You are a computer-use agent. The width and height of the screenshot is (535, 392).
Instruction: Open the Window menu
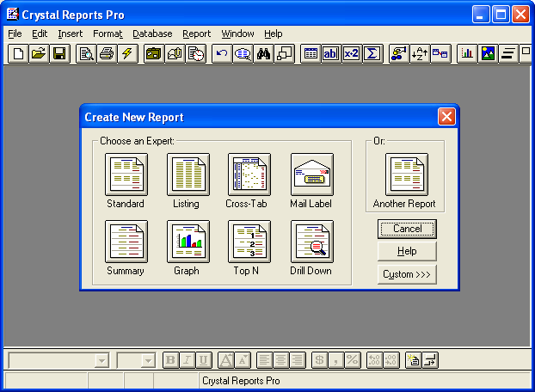click(237, 34)
